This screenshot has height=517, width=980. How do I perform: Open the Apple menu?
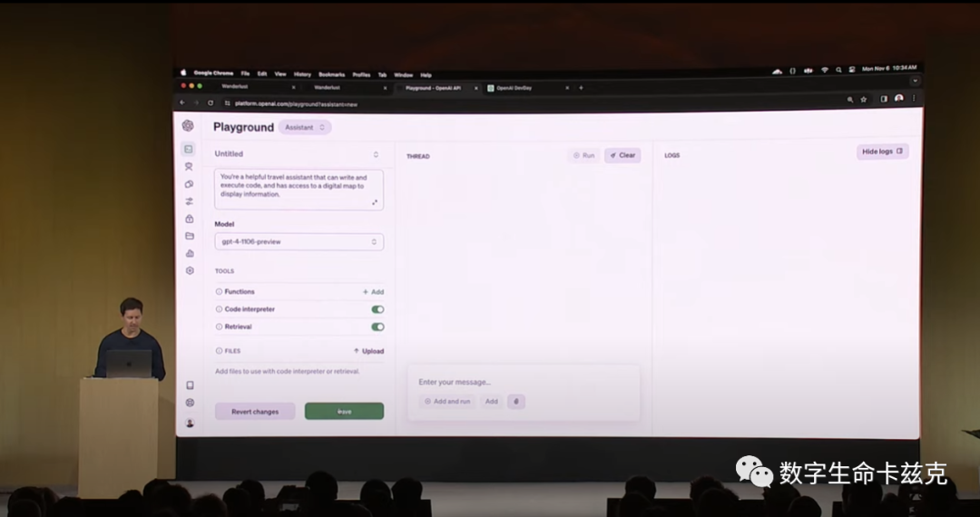click(x=183, y=73)
